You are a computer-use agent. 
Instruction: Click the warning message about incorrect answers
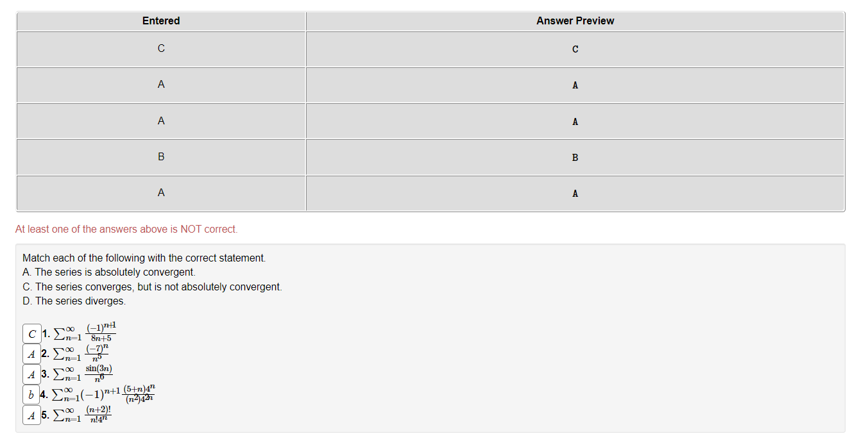point(127,229)
